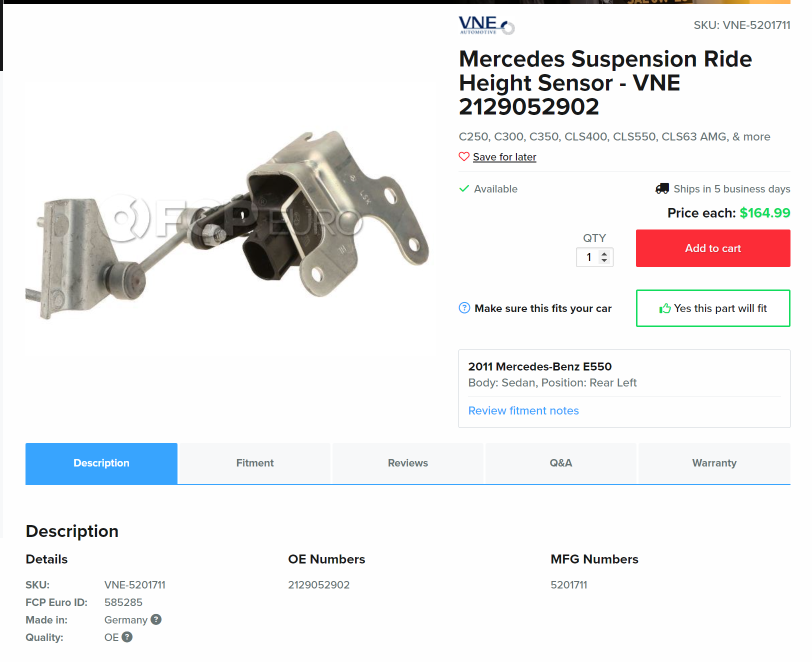Screen dimensions: 812x662
Task: Switch to the Reviews tab
Action: (407, 463)
